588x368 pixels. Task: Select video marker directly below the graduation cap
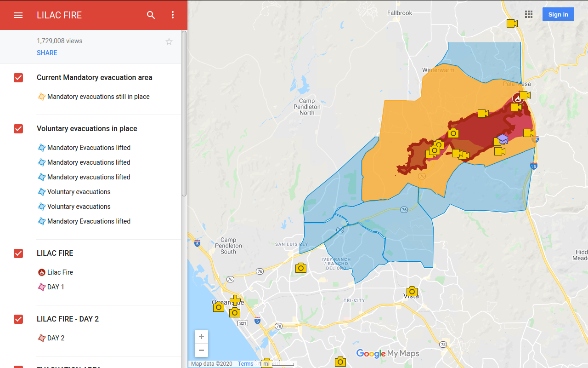click(500, 151)
